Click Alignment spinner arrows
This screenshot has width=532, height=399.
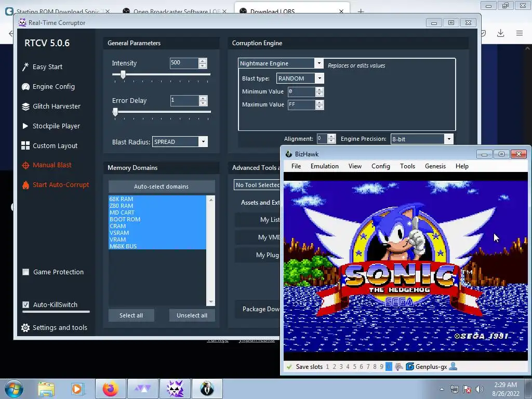point(331,138)
